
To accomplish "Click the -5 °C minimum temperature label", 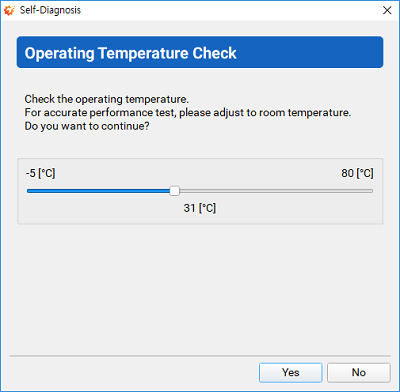I will tap(40, 173).
